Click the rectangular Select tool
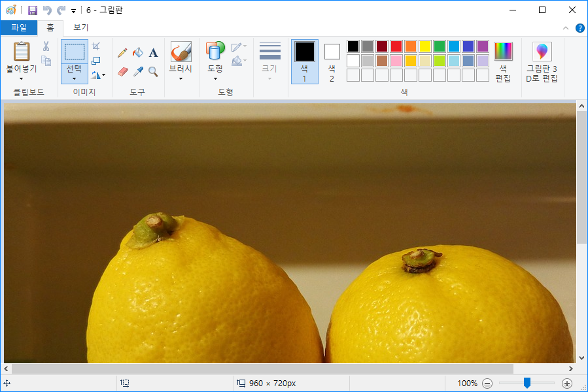 point(75,52)
